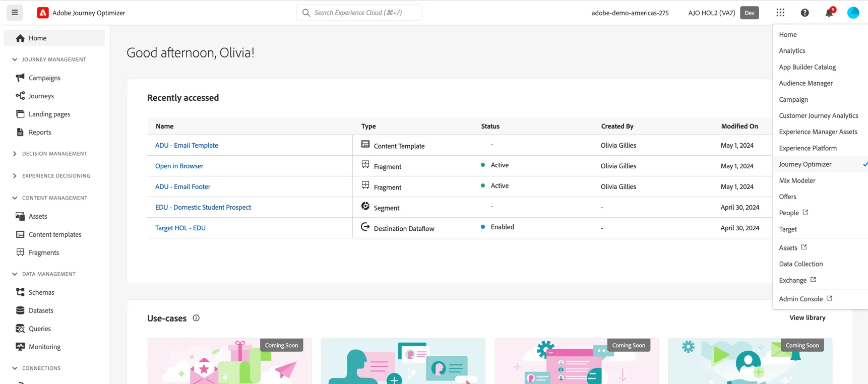Image resolution: width=868 pixels, height=384 pixels.
Task: Click the View library button
Action: 808,317
